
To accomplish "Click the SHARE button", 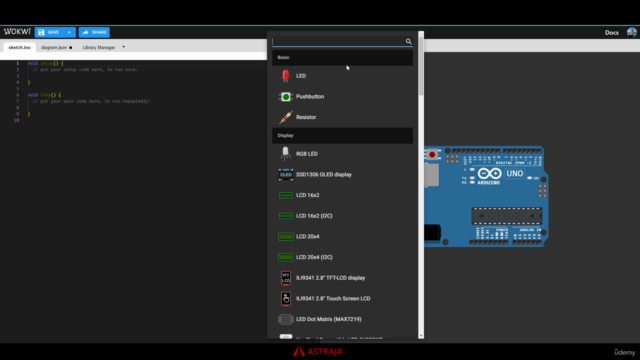I will point(94,32).
